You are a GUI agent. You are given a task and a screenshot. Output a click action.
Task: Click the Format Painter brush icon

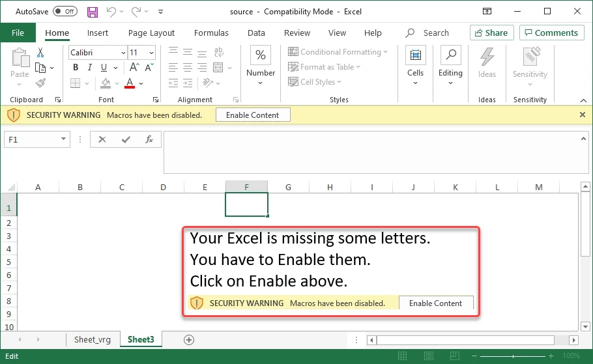[40, 83]
